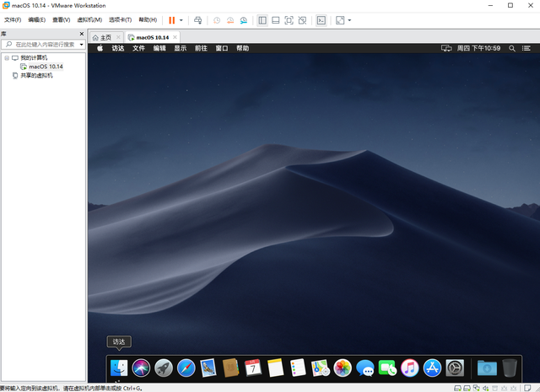Image resolution: width=540 pixels, height=392 pixels.
Task: Open Finder from the Dock
Action: click(119, 368)
